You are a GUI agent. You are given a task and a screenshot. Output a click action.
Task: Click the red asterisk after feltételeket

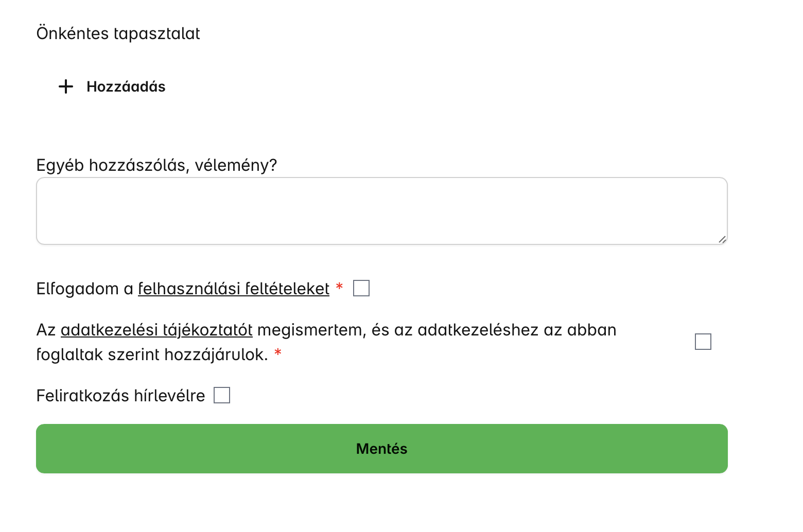(339, 287)
